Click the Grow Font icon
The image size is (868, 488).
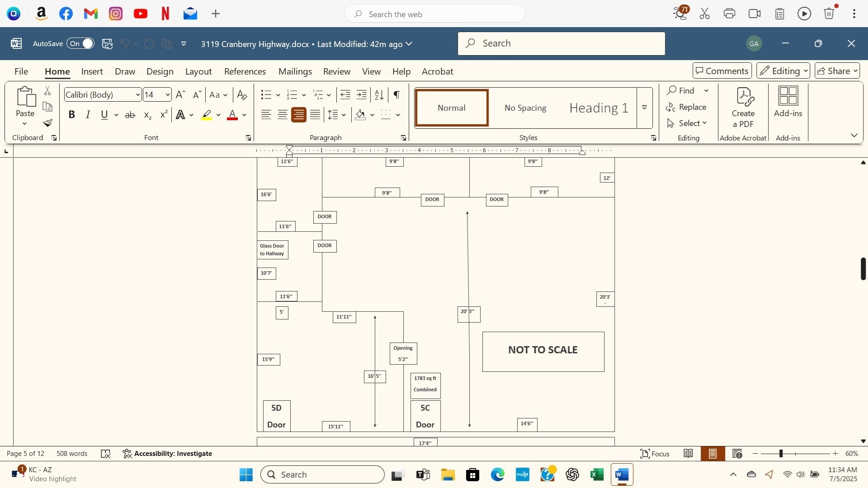pyautogui.click(x=180, y=95)
